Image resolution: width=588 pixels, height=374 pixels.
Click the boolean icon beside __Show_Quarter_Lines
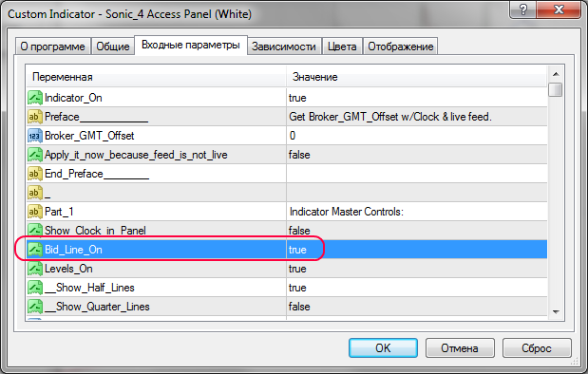[35, 307]
